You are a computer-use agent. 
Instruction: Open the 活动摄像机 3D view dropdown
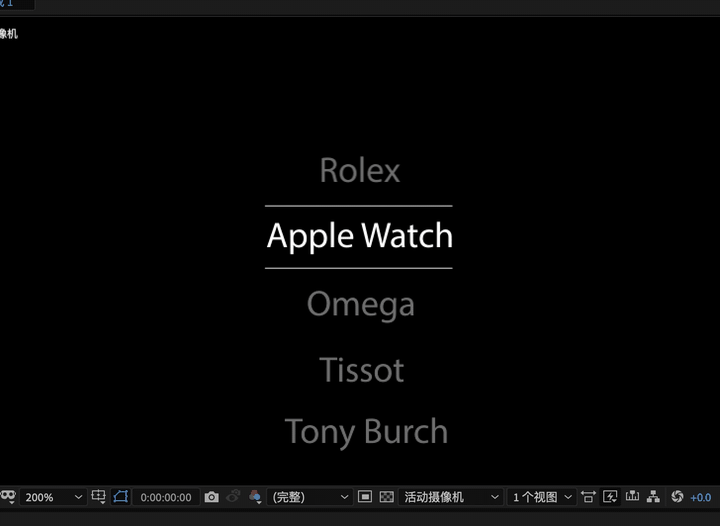(451, 497)
